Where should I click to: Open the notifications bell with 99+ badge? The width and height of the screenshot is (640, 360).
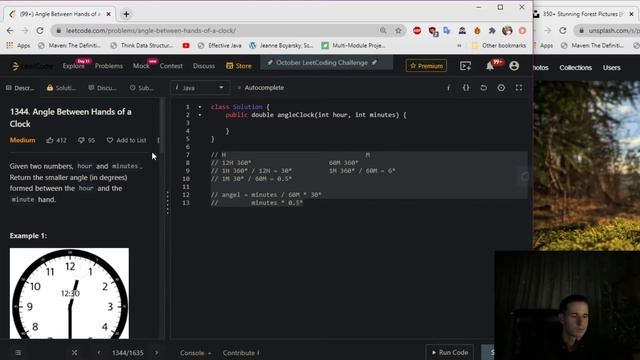pyautogui.click(x=490, y=66)
